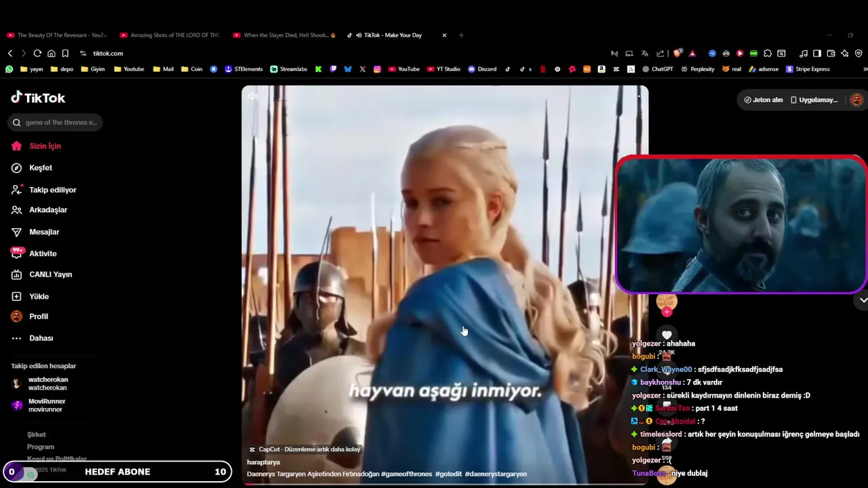Open the Twitch bookmark icon

[333, 69]
